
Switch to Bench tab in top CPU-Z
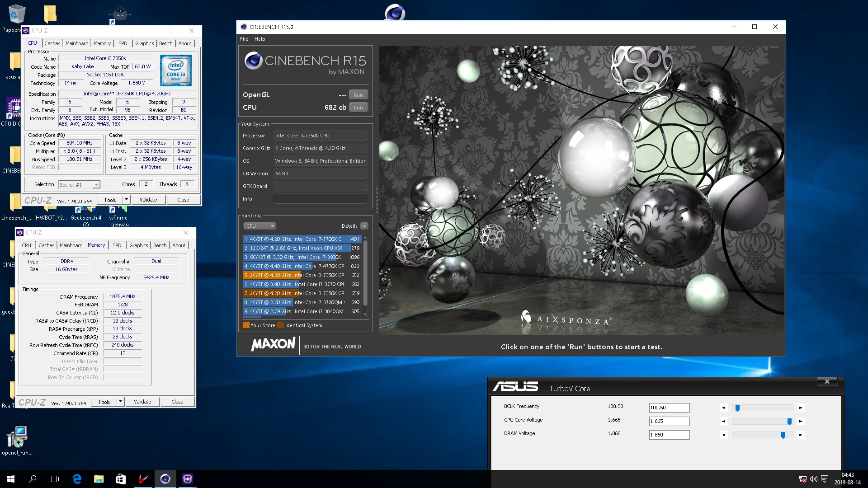[x=166, y=43]
